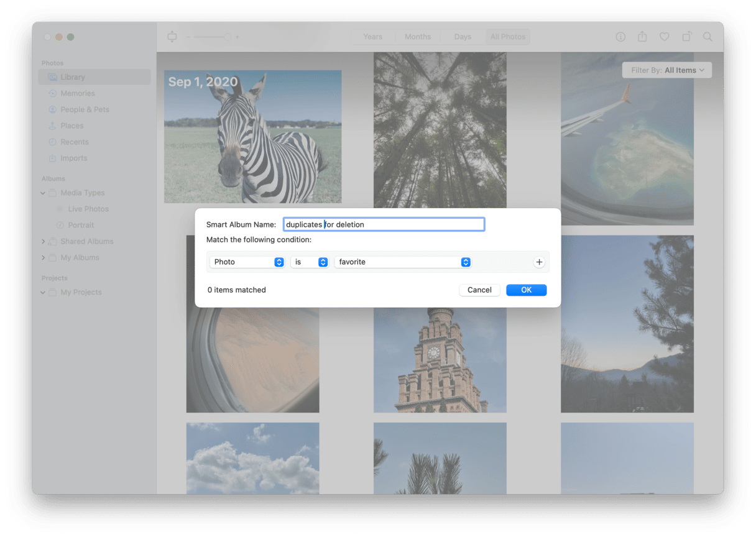
Task: Open the 'is' operator dropdown
Action: [309, 262]
